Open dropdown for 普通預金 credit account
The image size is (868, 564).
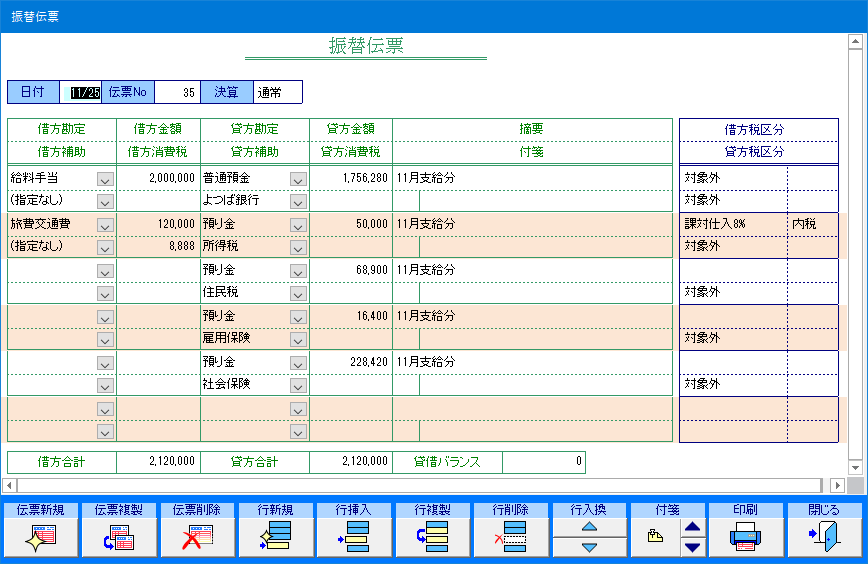coord(298,179)
